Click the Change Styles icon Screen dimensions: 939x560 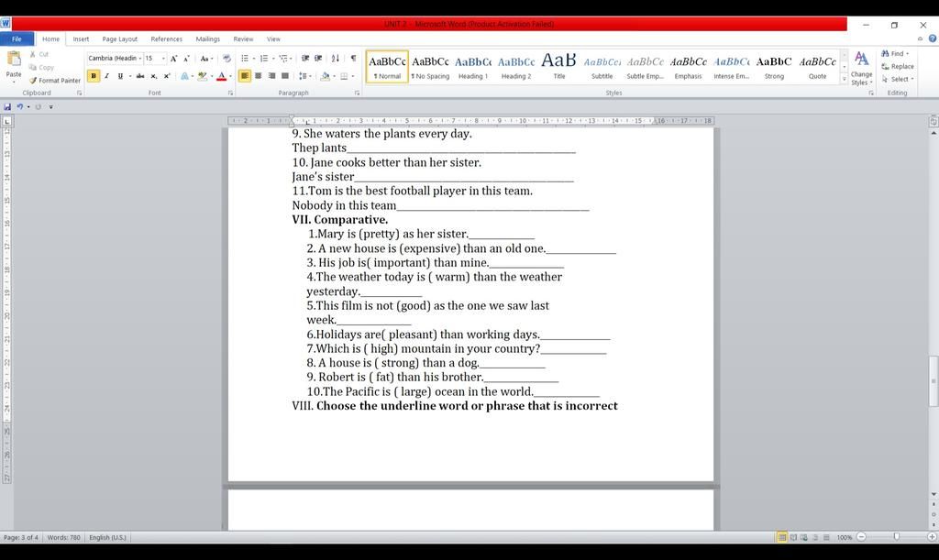[x=861, y=59]
